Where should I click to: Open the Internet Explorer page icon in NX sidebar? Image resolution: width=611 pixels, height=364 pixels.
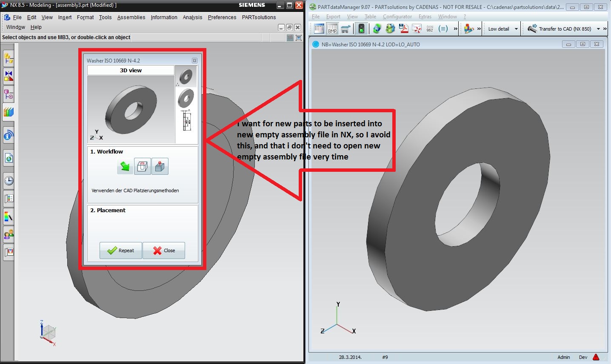(x=9, y=159)
